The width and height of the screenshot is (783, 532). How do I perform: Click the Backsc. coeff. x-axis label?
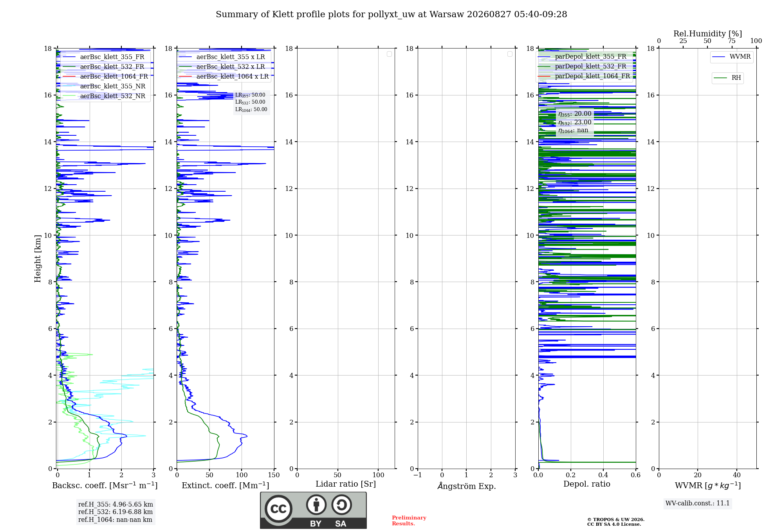105,485
